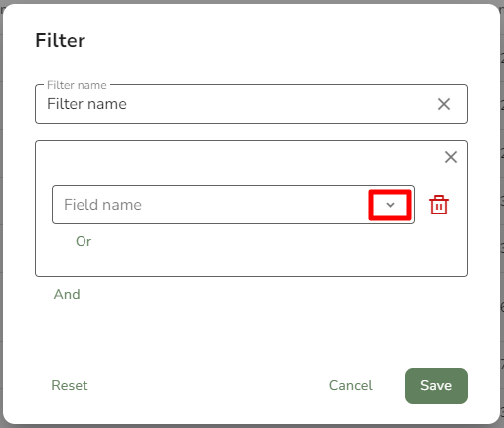This screenshot has width=504, height=428.
Task: Click the Filter dialog heading
Action: coord(61,40)
